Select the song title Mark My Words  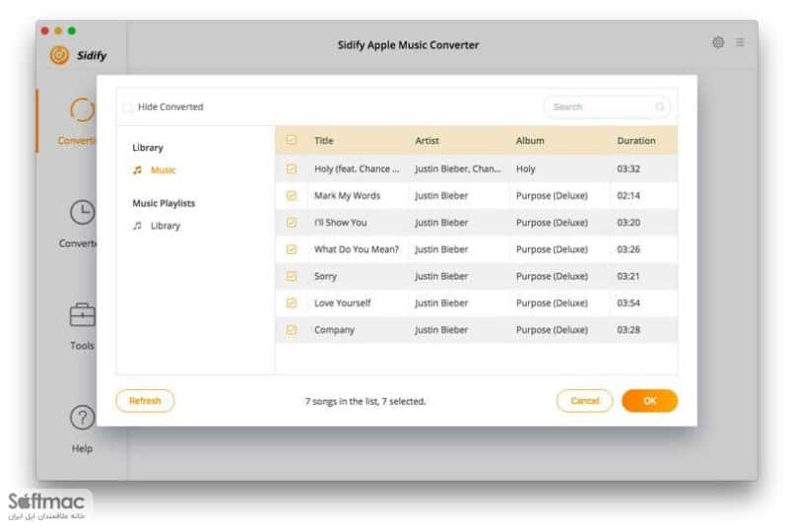tap(347, 195)
